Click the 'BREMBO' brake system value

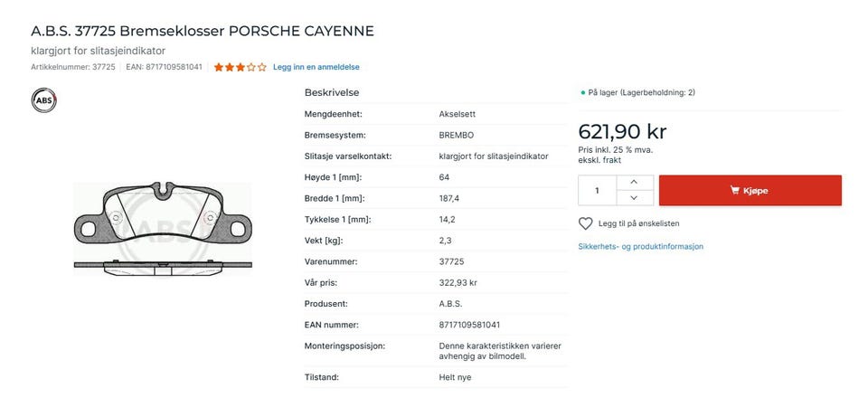[456, 135]
